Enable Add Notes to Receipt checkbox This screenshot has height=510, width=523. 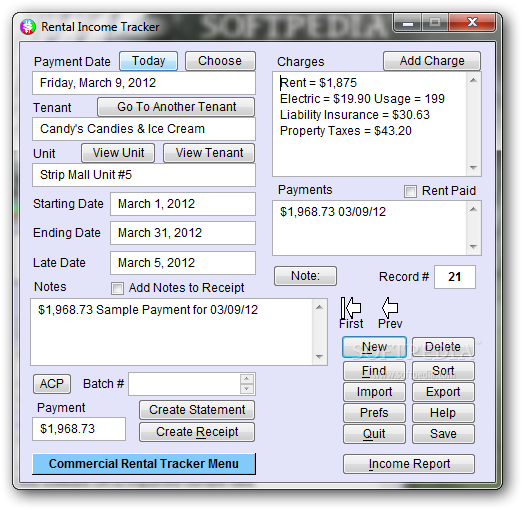click(117, 288)
